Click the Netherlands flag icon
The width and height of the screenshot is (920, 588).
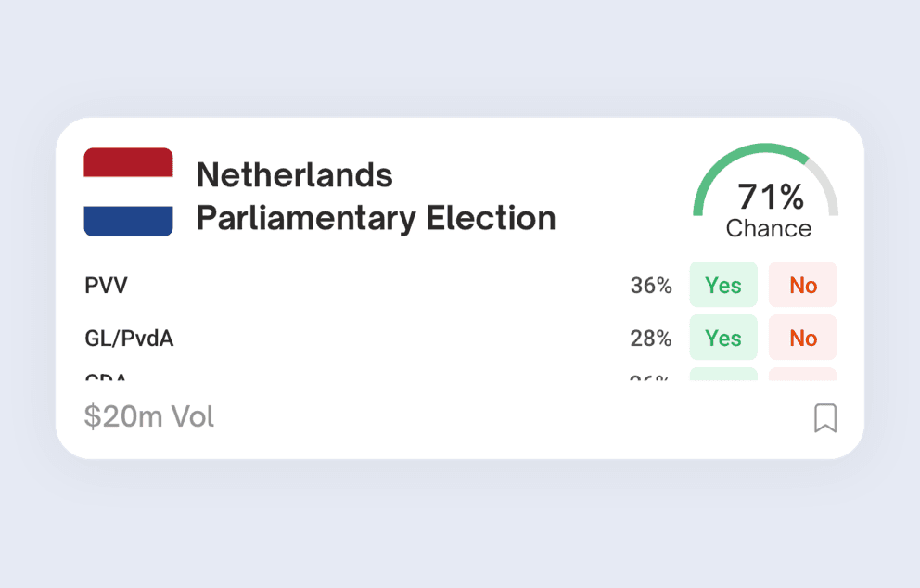pyautogui.click(x=128, y=192)
